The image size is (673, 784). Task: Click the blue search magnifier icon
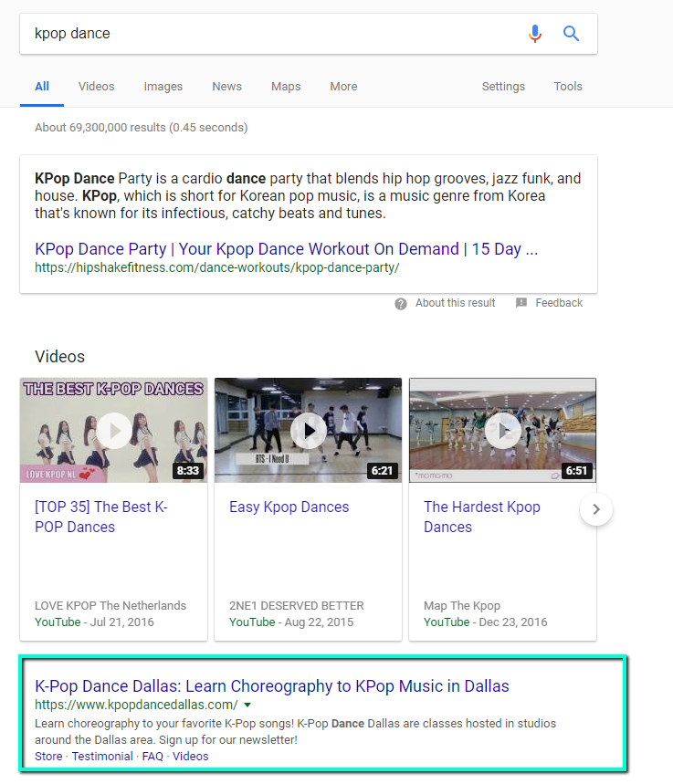point(571,34)
